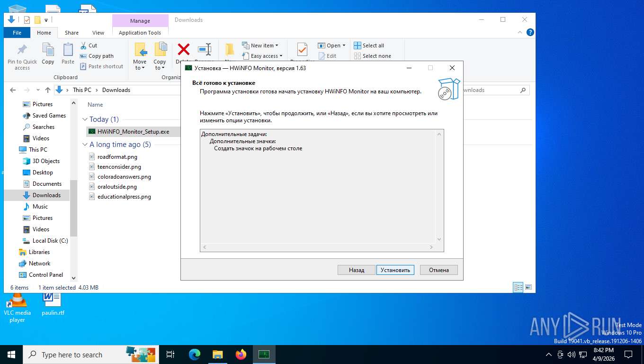Click the Отмена button in installer
Screen dimensions: 644x364
438,270
